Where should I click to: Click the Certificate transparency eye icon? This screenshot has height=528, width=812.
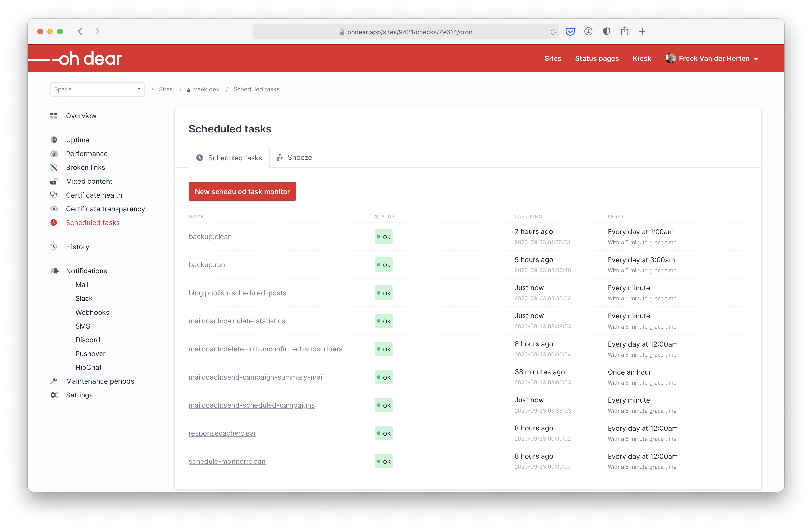(x=54, y=209)
